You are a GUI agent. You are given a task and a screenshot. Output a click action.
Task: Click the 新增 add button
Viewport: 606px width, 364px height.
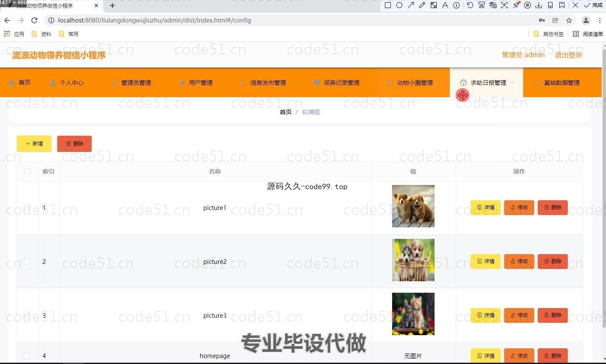point(34,144)
